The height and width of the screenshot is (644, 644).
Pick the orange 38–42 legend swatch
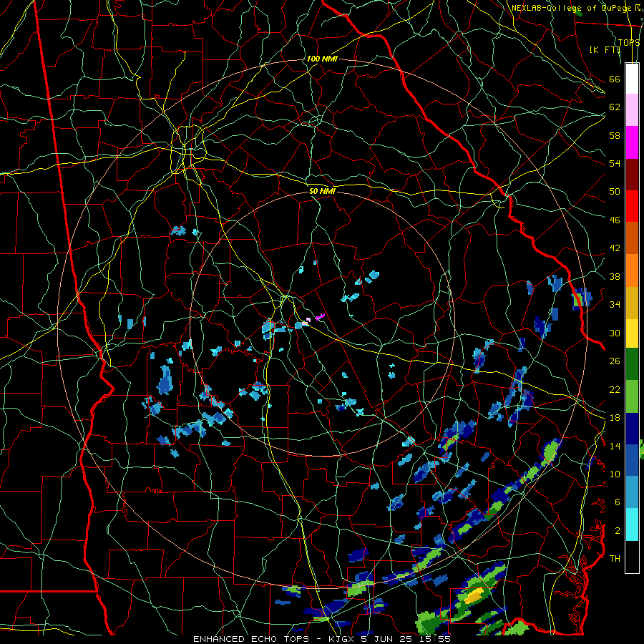pos(632,270)
